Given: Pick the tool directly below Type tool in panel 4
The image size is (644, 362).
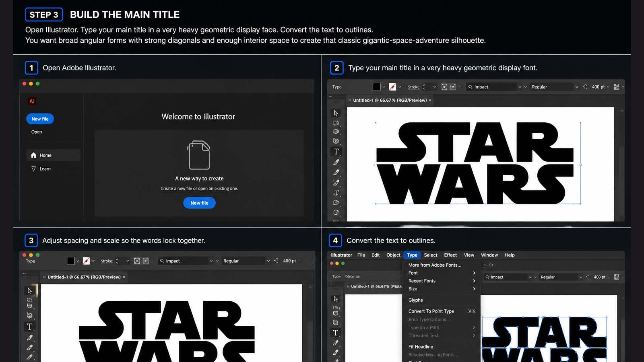Looking at the screenshot, I should point(335,343).
